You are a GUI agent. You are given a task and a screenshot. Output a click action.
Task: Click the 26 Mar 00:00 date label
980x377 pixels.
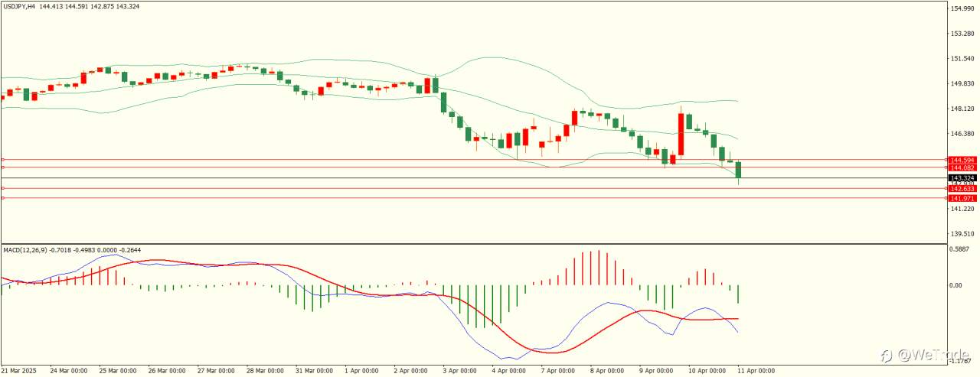pos(165,371)
